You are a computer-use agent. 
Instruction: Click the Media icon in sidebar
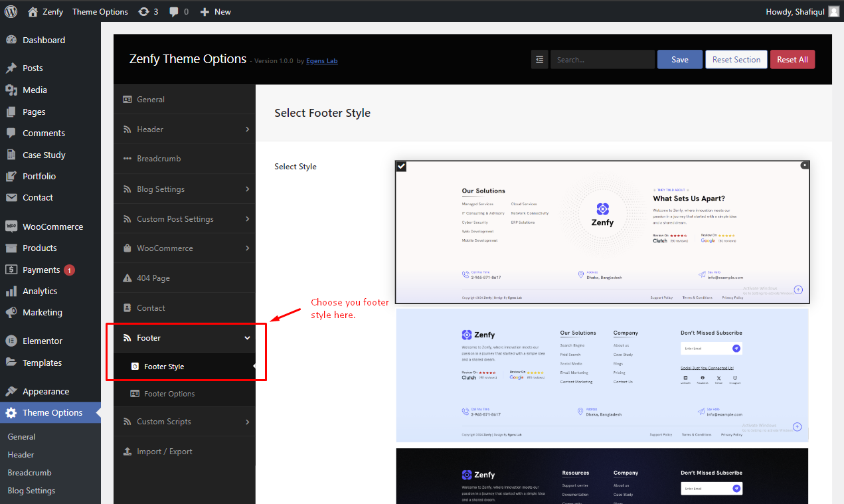[11, 90]
